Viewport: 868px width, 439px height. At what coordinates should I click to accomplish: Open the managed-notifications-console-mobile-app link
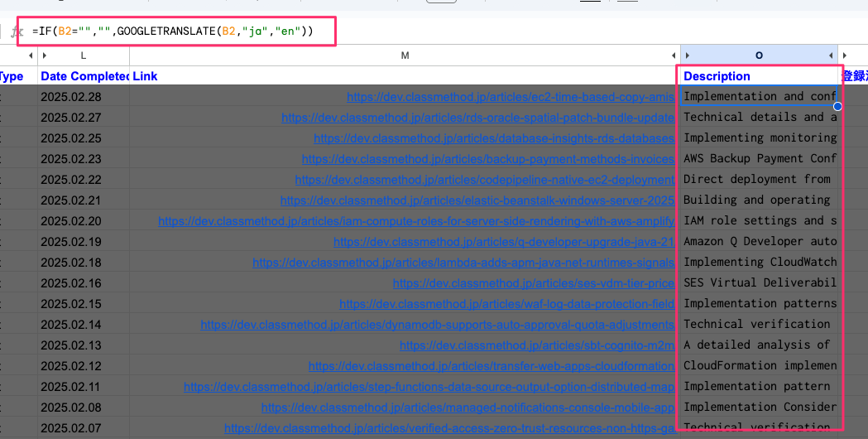[x=468, y=408]
